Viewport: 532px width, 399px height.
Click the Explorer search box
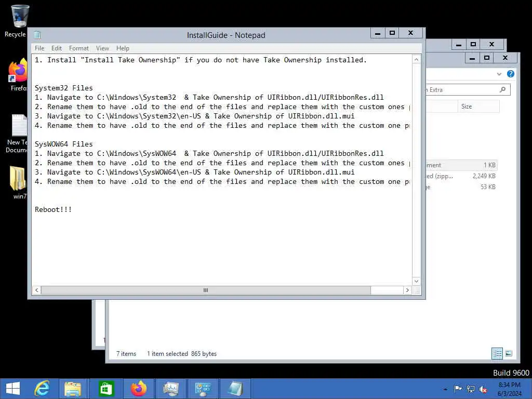pos(468,89)
